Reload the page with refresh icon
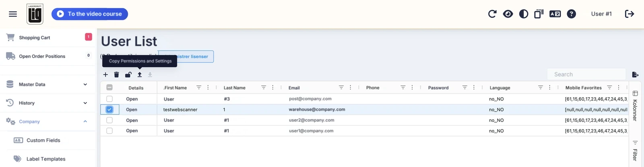This screenshot has height=167, width=644. click(x=492, y=14)
